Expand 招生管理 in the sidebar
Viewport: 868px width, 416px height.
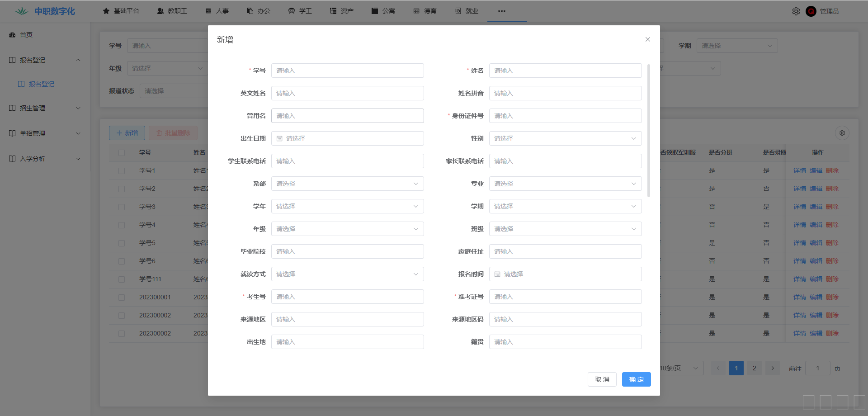(44, 108)
